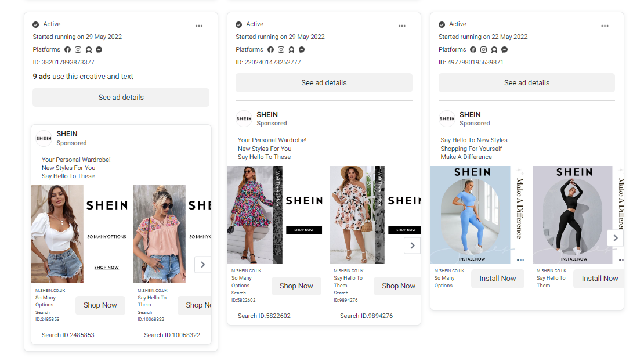Show next slide in the Install Now ad carousel
Screen dimensions: 644x361
[x=615, y=238]
